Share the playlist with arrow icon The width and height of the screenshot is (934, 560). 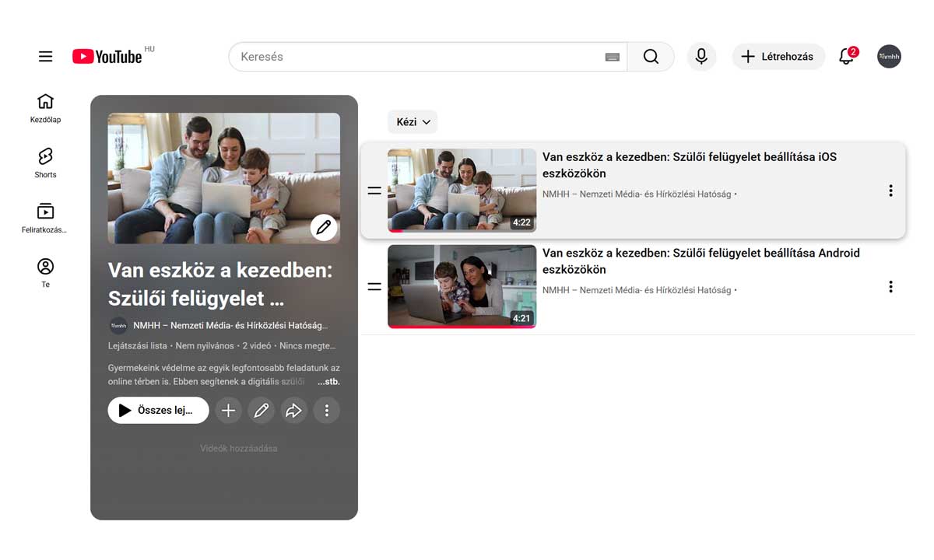point(293,411)
